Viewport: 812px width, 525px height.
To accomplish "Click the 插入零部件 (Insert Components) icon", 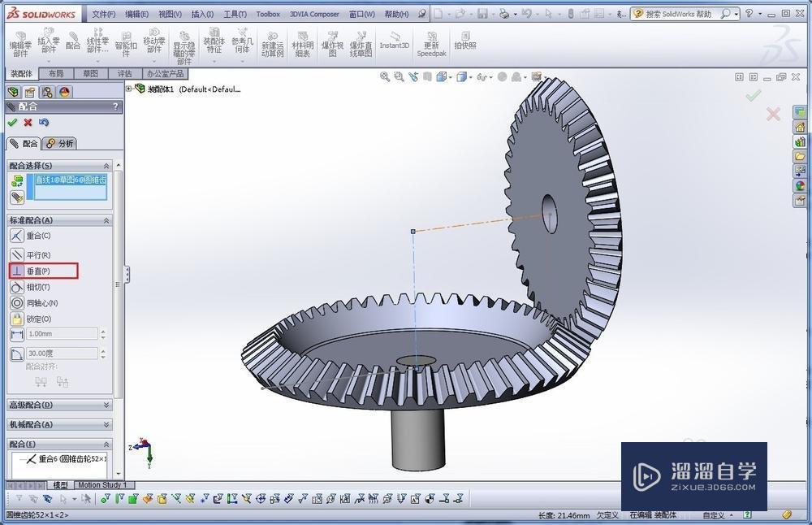I will pyautogui.click(x=48, y=41).
